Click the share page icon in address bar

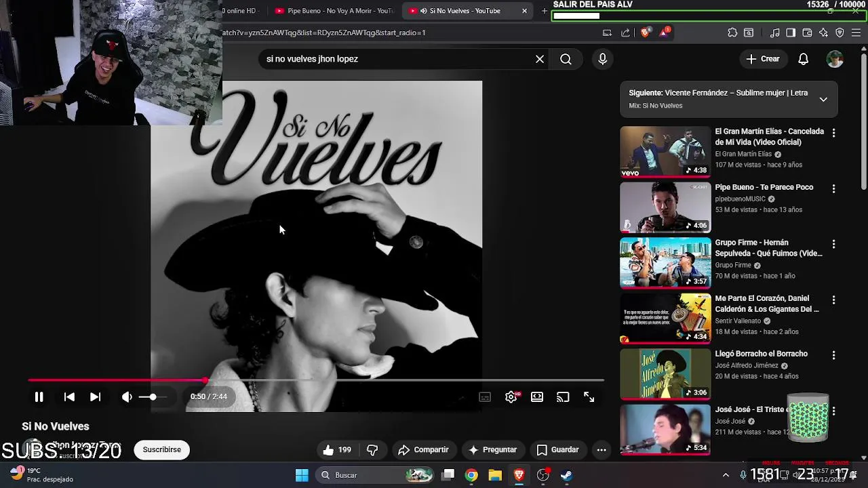click(x=625, y=33)
